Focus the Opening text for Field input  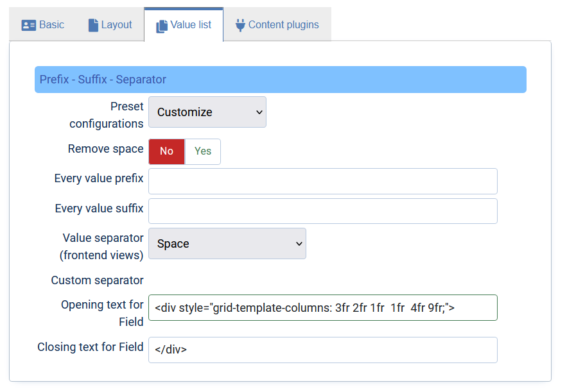coord(323,308)
